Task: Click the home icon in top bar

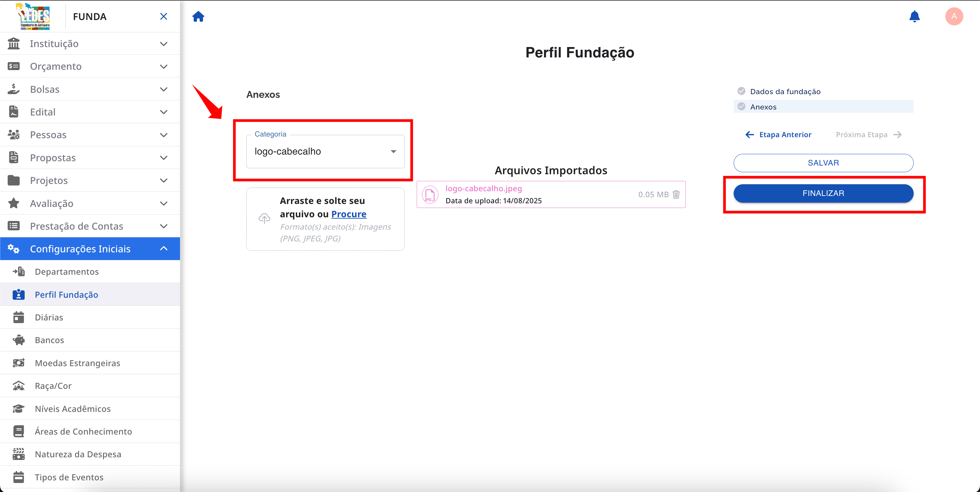Action: [x=198, y=17]
